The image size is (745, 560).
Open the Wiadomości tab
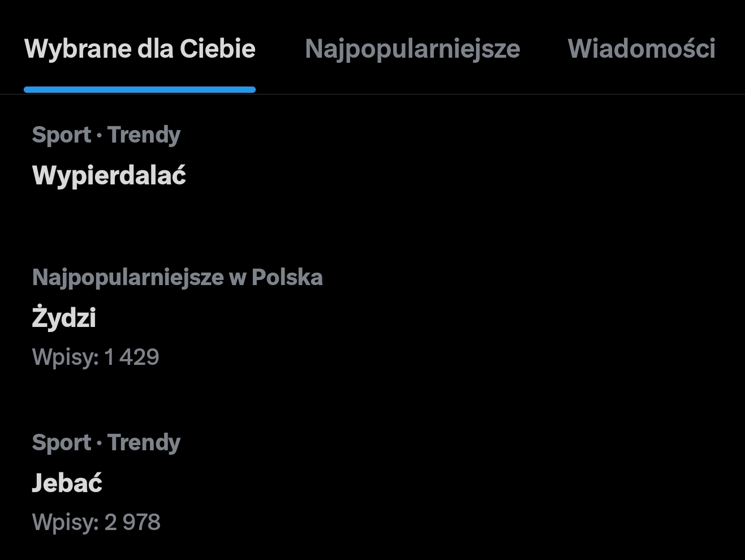tap(641, 49)
